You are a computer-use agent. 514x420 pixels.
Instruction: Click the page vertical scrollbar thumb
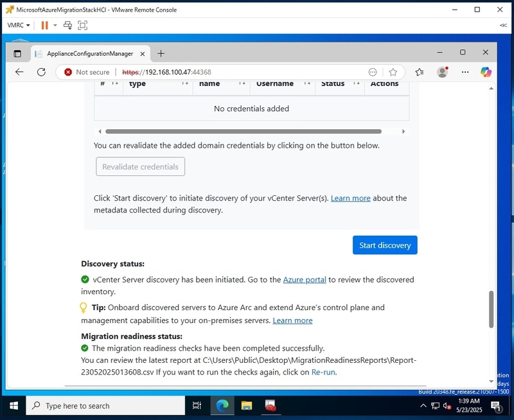pos(491,309)
